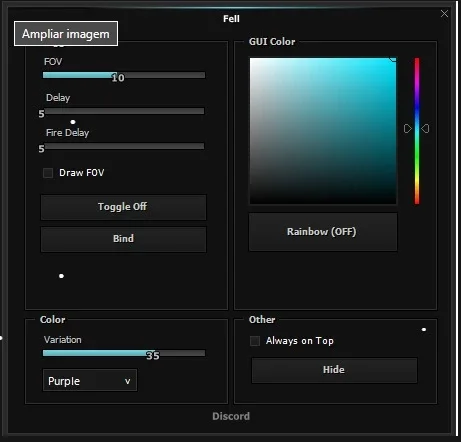Click the Fire Delay label
Screen dimensions: 461x442
67,133
